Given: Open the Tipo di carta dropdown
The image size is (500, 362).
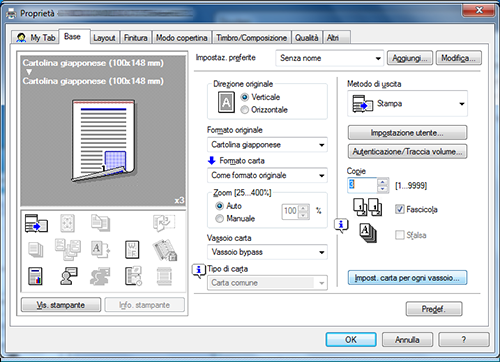Looking at the screenshot, I should point(267,283).
